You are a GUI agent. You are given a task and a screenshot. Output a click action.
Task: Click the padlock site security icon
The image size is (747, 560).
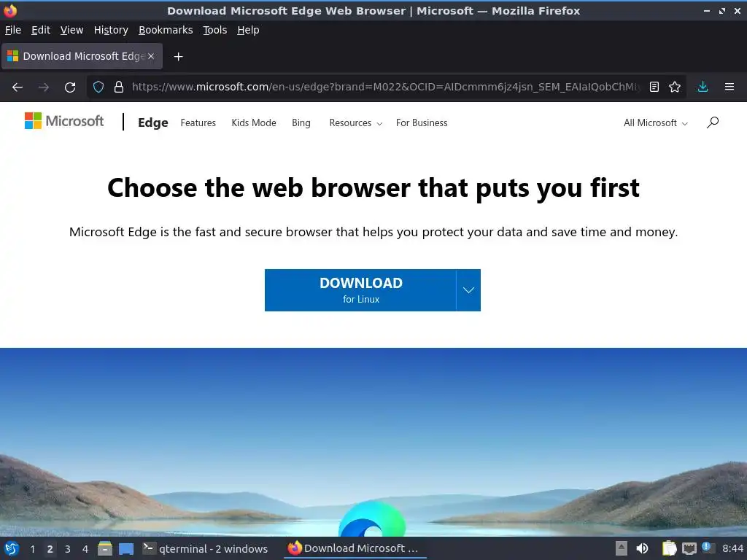[119, 87]
